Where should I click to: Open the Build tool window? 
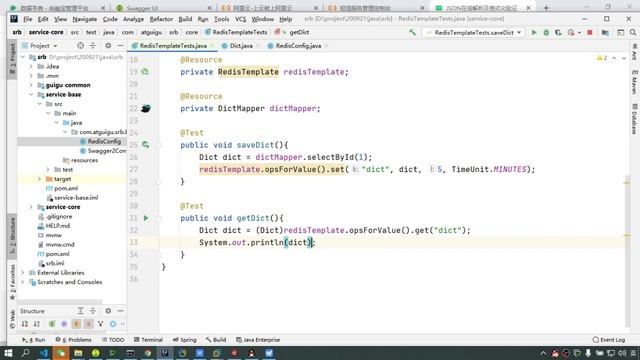pyautogui.click(x=216, y=340)
